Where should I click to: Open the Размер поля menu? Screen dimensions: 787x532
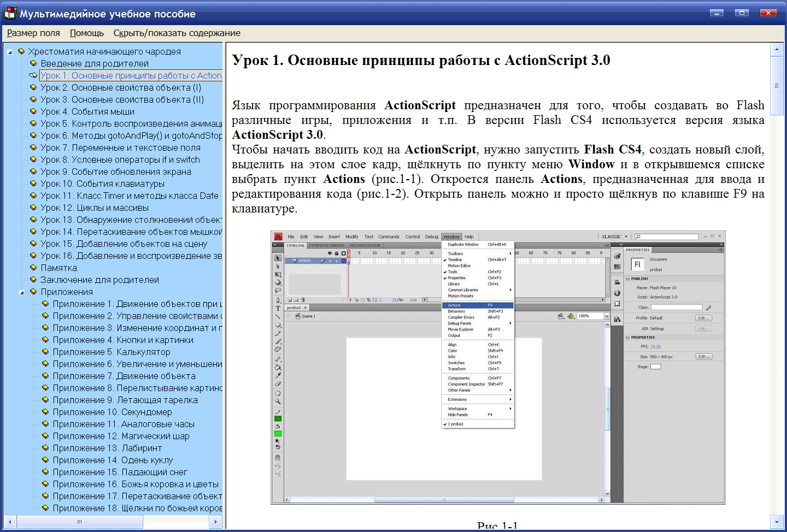click(x=33, y=33)
